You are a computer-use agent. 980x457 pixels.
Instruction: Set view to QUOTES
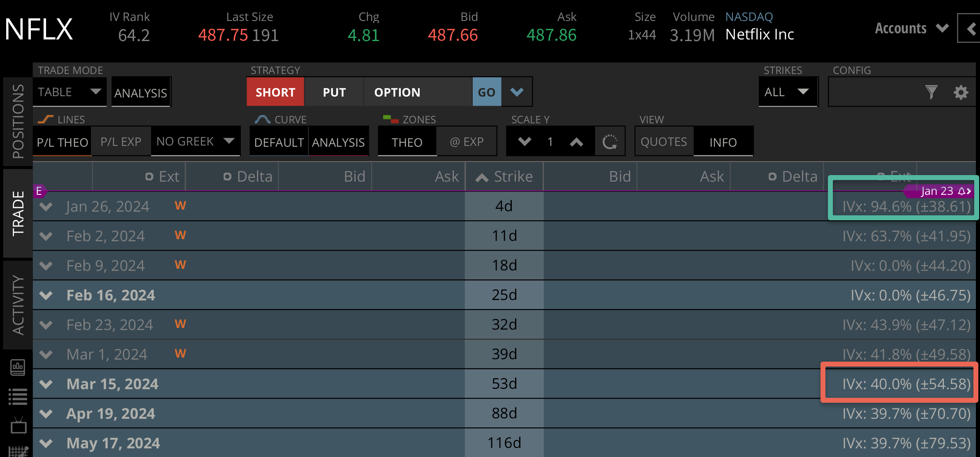tap(663, 141)
